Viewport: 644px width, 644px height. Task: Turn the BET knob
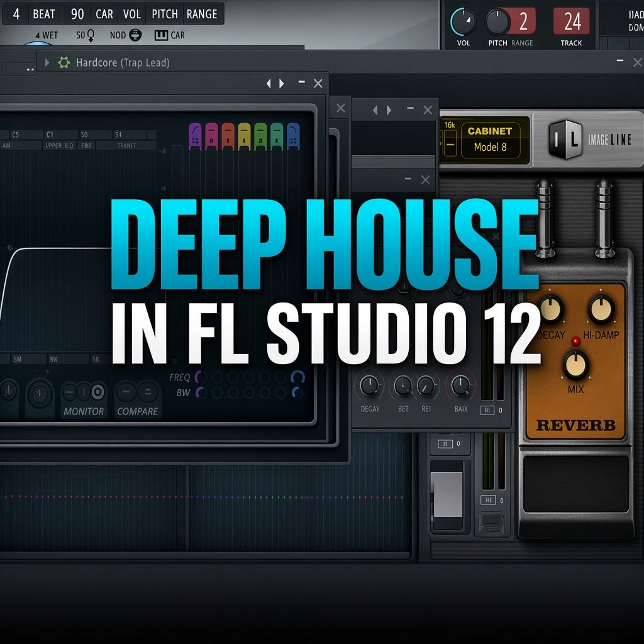(403, 386)
